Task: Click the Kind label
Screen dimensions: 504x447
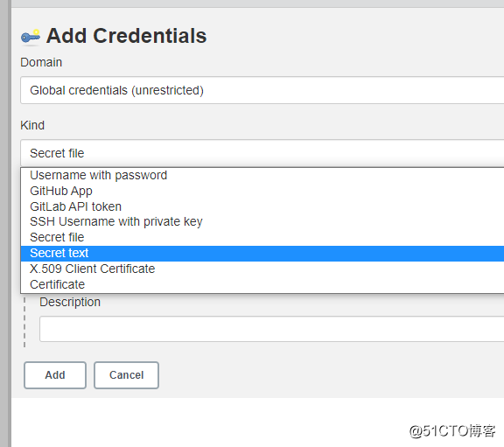Action: pos(32,125)
